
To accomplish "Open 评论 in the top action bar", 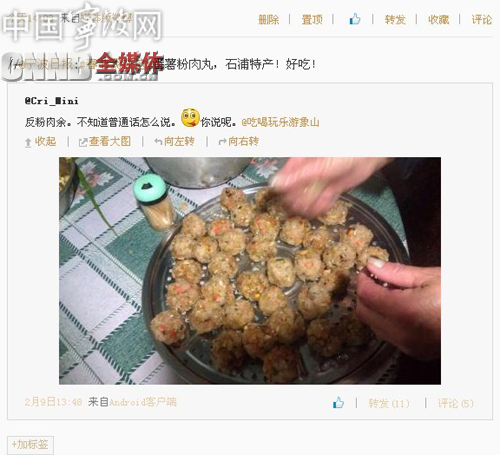I will [482, 20].
